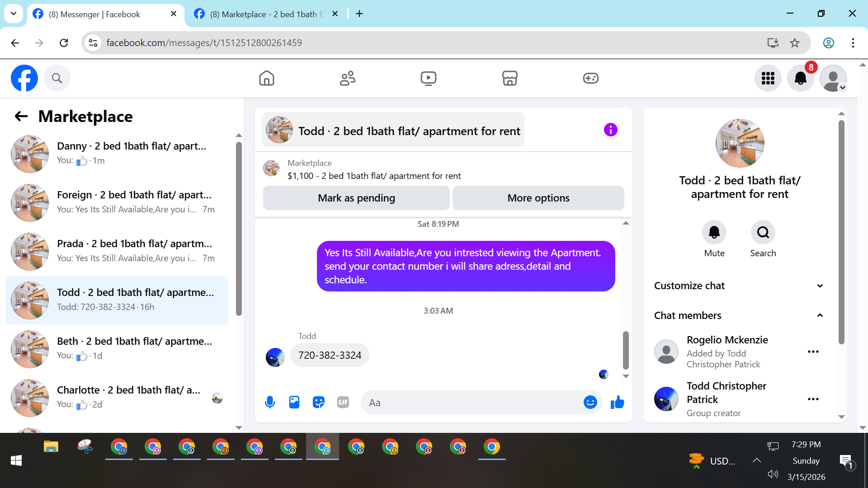868x488 pixels.
Task: Click the conversation list scrollbar
Action: click(x=239, y=229)
